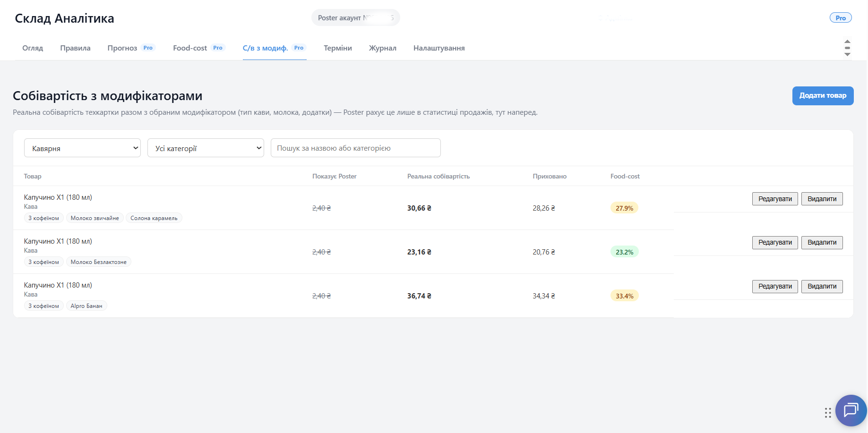Click Редагувати for Молоко Безлактозне row

click(775, 242)
